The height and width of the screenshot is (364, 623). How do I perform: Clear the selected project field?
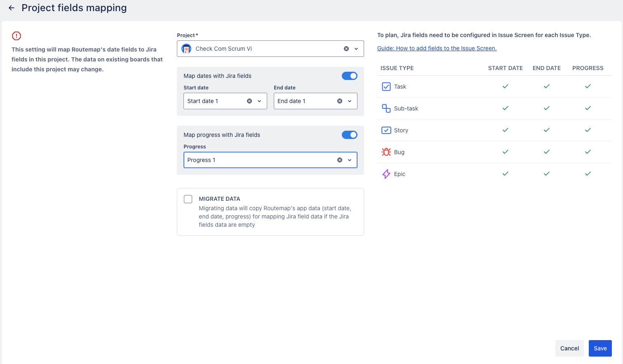pos(346,49)
